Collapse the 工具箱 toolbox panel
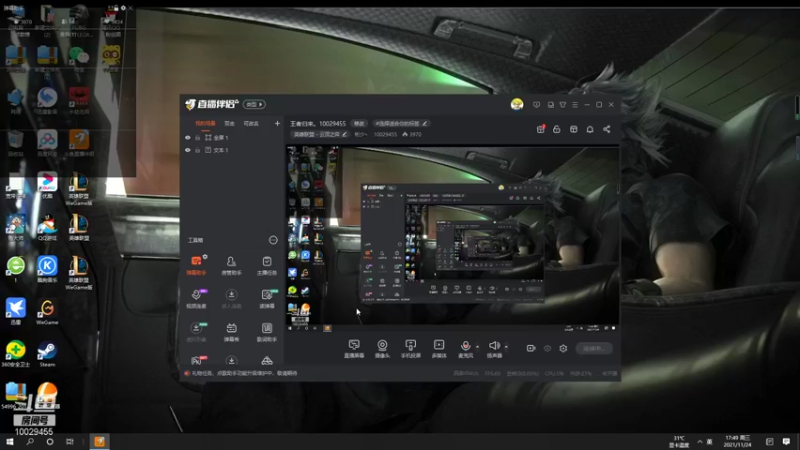Screen dimensions: 800x450 (x=273, y=240)
